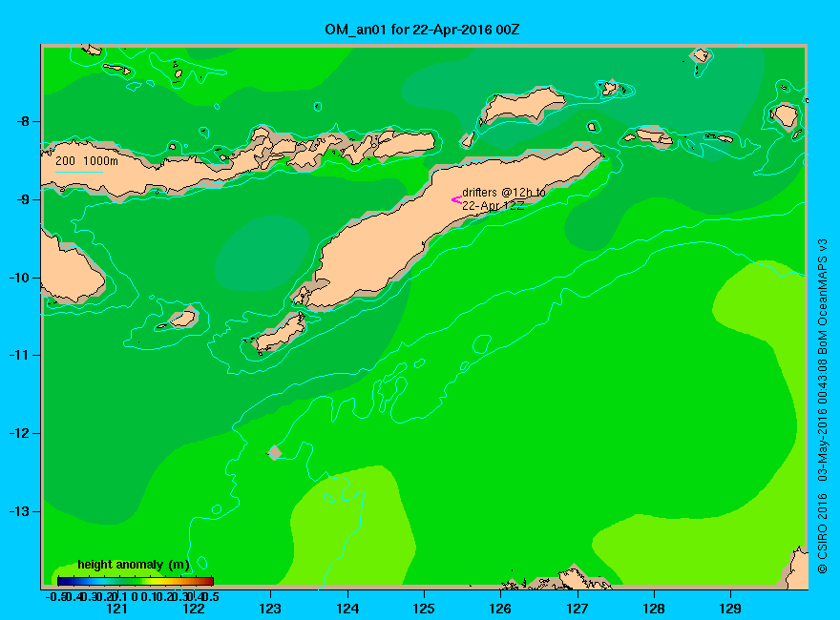Click the green middle of the height anomaly colorbar

click(x=136, y=581)
